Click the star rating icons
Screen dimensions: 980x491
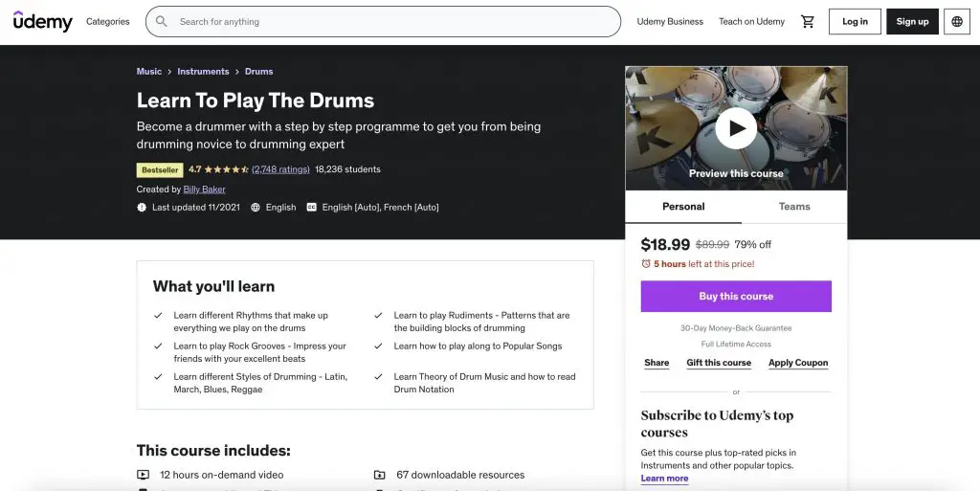coord(226,169)
